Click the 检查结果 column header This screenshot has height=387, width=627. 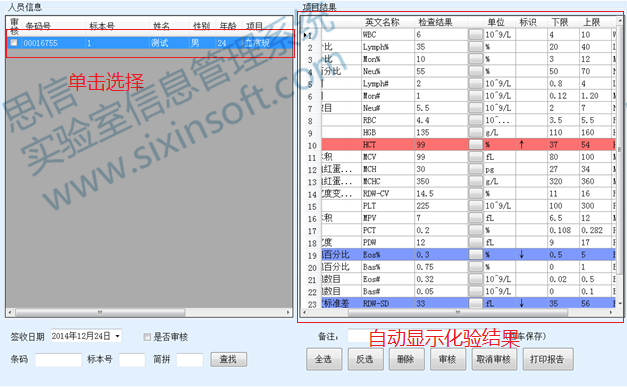tap(435, 22)
